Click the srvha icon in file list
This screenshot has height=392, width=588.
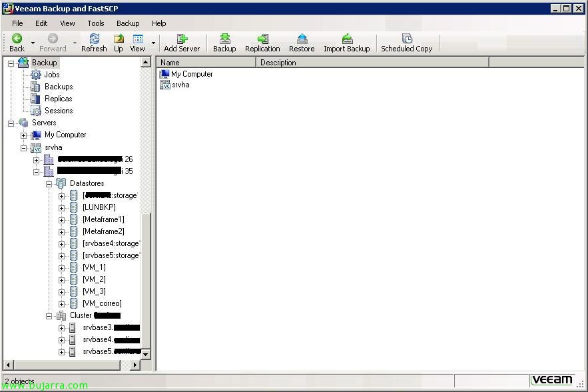pos(165,85)
